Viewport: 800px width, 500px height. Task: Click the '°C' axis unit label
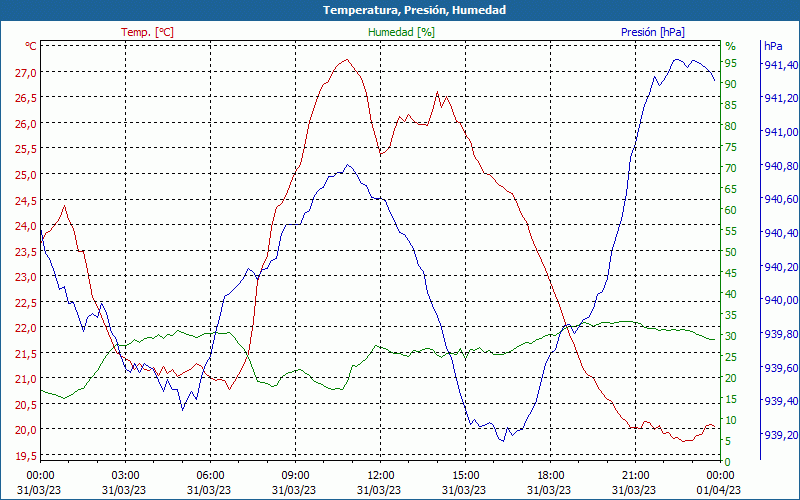coord(31,46)
